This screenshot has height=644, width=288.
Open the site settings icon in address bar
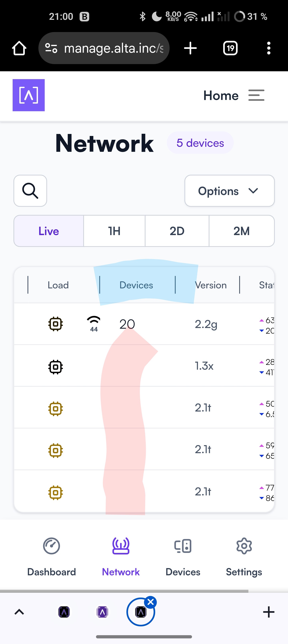pos(51,48)
